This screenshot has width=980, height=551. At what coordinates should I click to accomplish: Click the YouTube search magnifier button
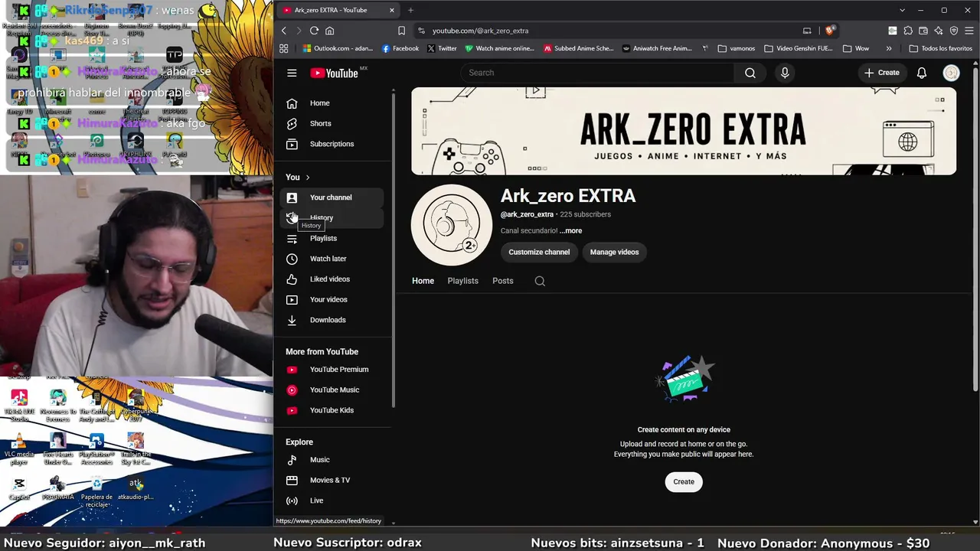[750, 73]
